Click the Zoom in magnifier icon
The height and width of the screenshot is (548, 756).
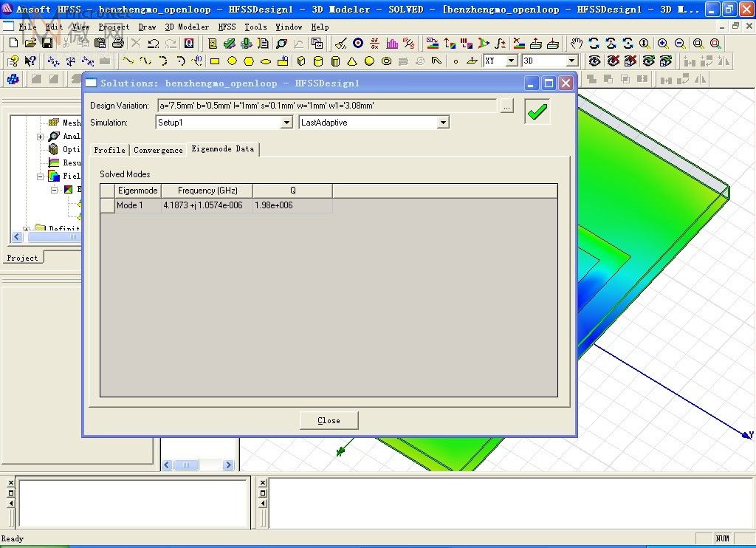pos(663,44)
